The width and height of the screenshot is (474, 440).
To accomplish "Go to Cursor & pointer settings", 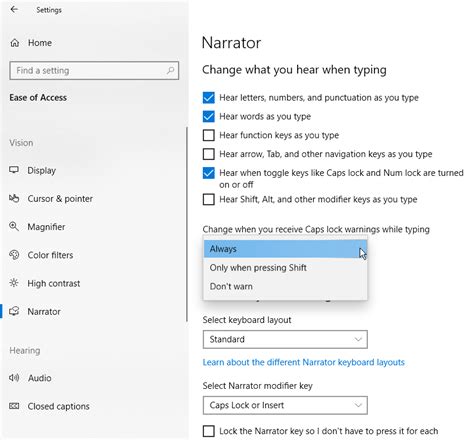I will (60, 199).
